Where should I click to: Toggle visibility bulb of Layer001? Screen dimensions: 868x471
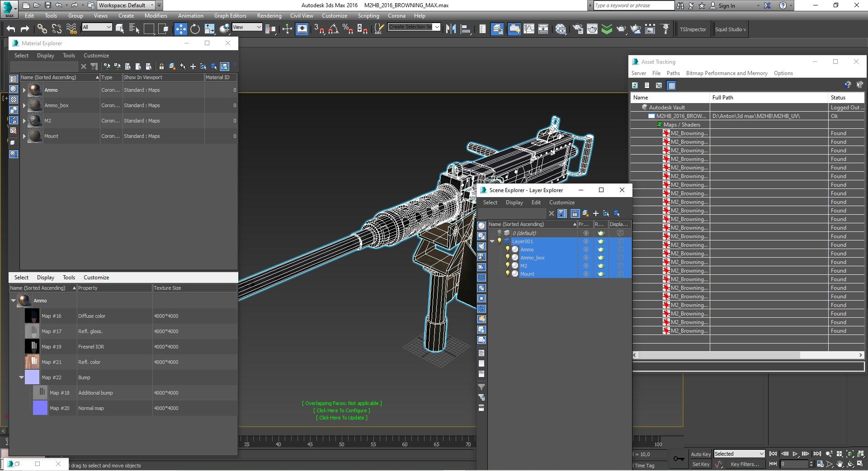tap(500, 241)
